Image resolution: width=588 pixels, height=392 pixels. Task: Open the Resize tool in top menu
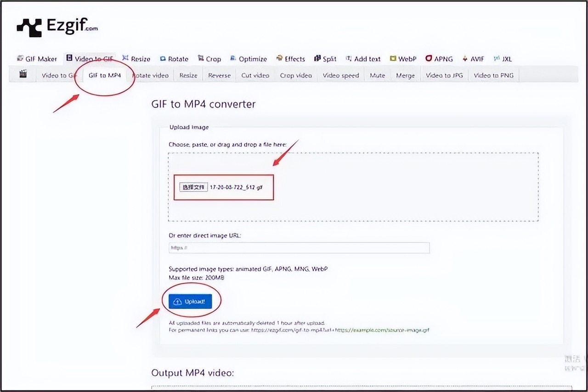pos(136,59)
